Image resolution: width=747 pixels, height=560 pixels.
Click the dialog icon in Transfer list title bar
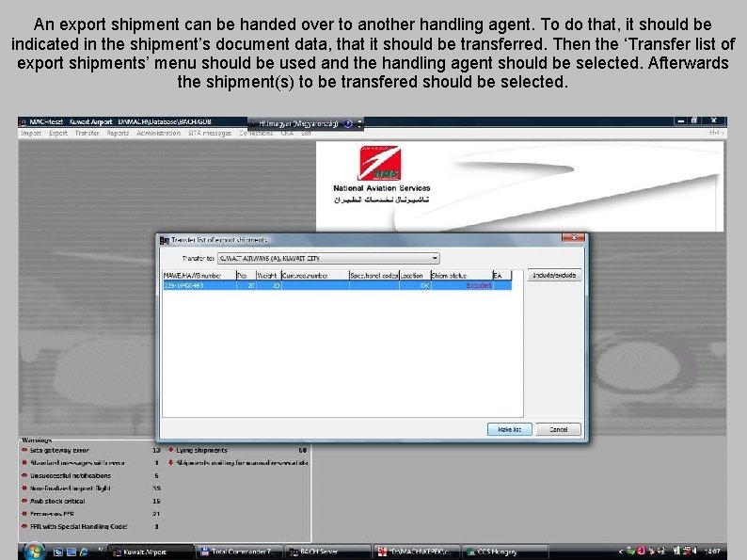pyautogui.click(x=165, y=240)
